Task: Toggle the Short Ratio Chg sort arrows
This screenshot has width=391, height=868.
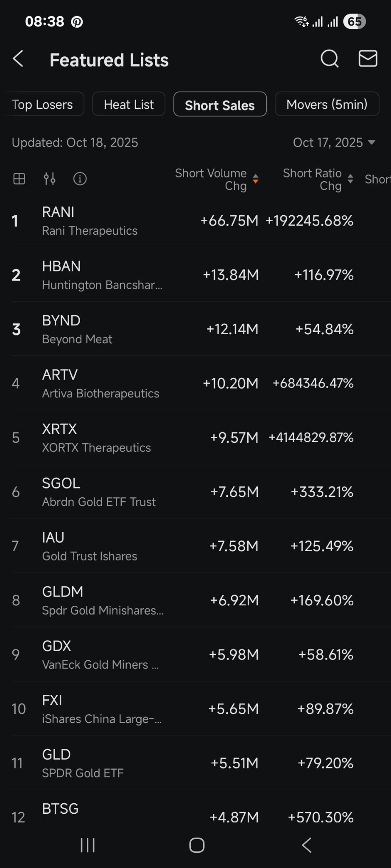Action: (350, 179)
